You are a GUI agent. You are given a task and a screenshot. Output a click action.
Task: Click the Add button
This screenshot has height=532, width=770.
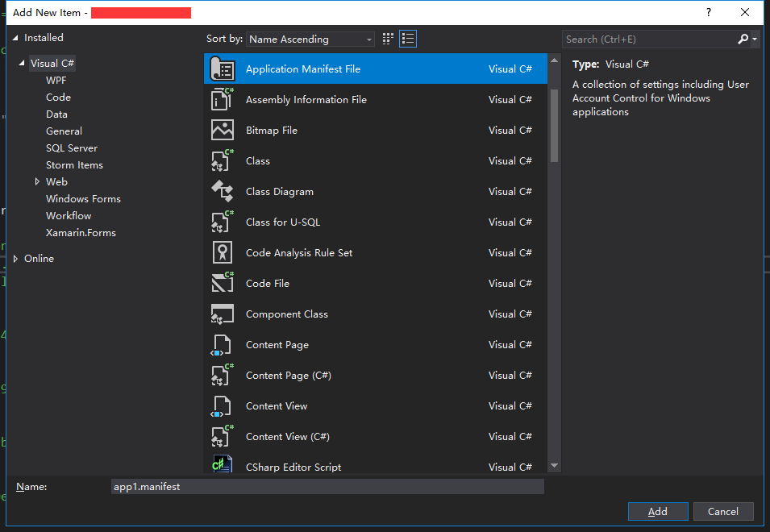658,511
